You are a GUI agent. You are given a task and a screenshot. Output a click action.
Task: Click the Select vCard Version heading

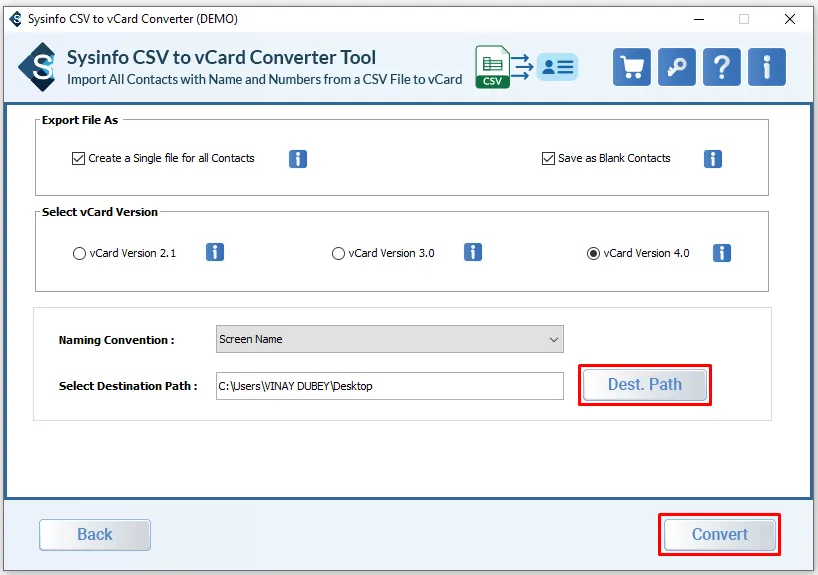100,212
